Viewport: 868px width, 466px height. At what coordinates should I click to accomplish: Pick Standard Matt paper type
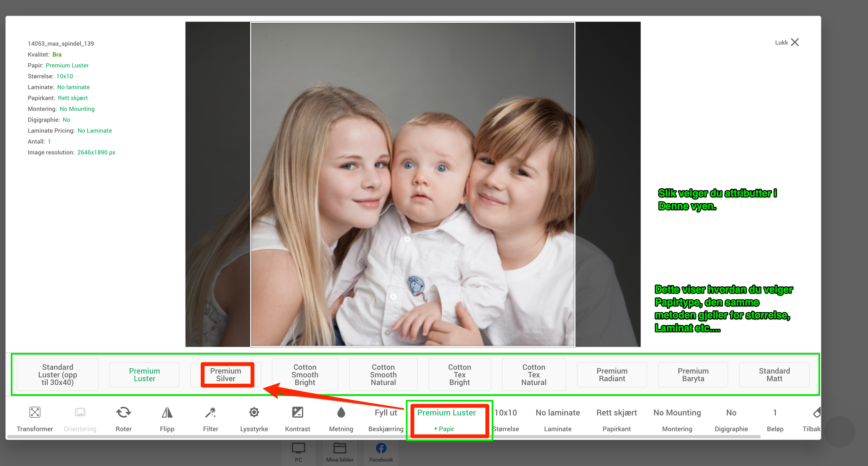(x=774, y=375)
